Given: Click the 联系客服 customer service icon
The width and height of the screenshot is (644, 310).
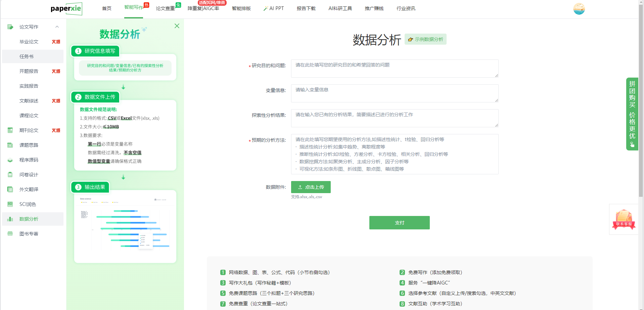Looking at the screenshot, I should 624,219.
